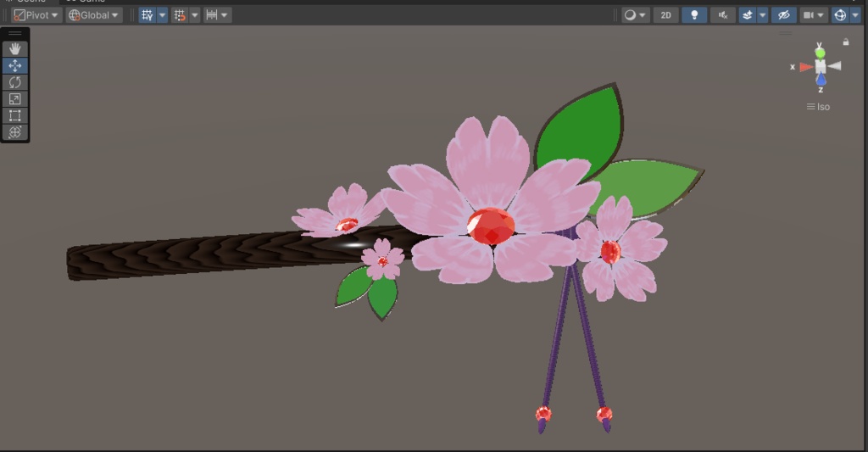Toggle the orientation gizmo rotation lock

(x=846, y=42)
